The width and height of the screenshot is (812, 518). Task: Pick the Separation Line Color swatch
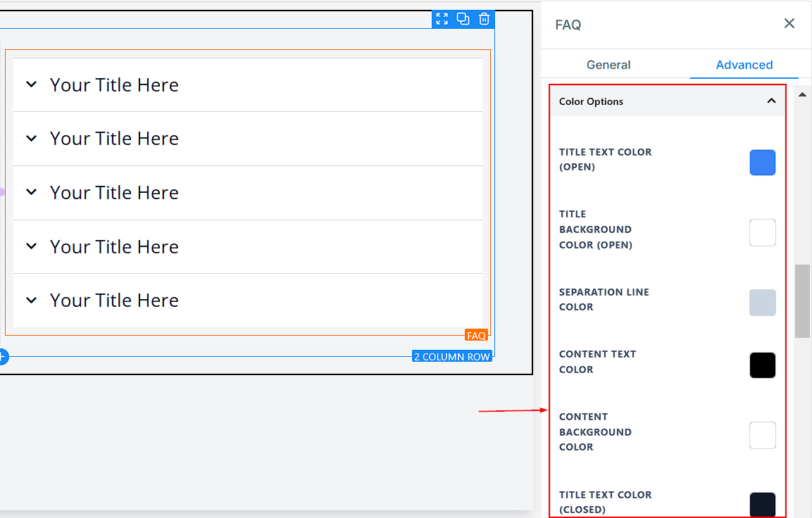tap(762, 303)
